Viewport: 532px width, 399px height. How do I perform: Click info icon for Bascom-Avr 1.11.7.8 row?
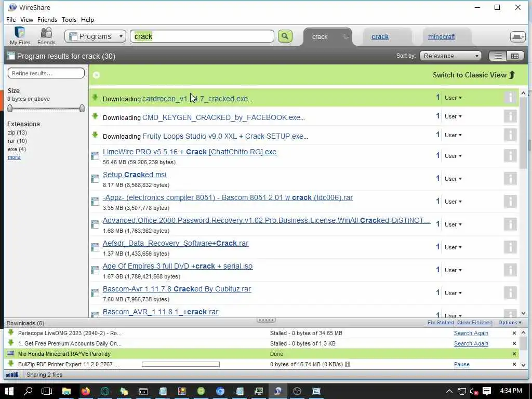pos(510,293)
